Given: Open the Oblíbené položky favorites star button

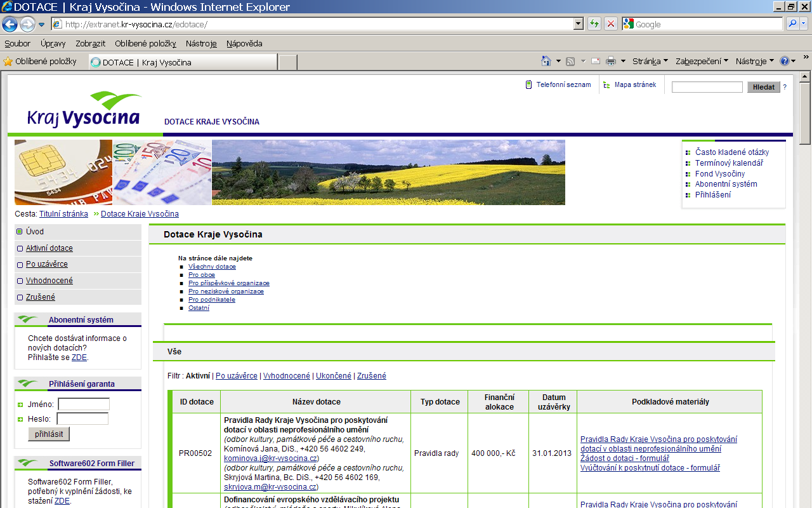Looking at the screenshot, I should click(x=40, y=62).
